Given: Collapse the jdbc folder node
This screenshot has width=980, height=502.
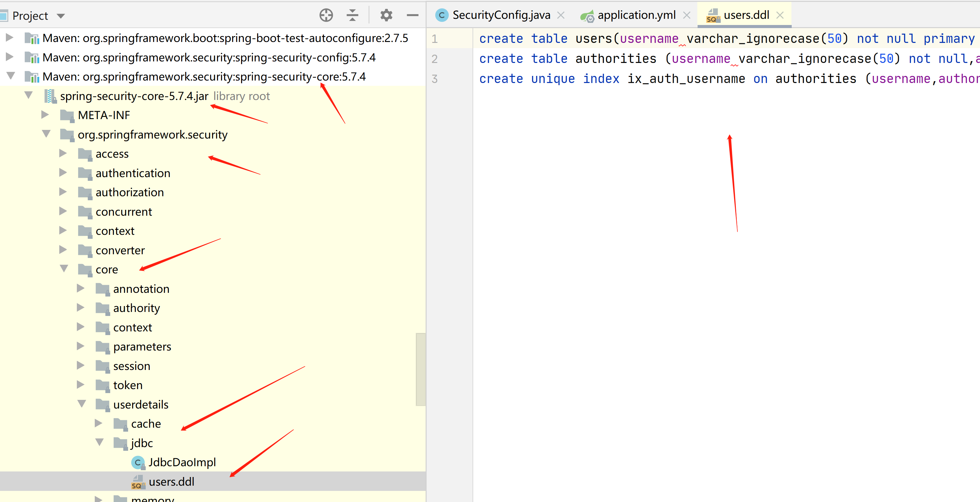Looking at the screenshot, I should pos(99,442).
